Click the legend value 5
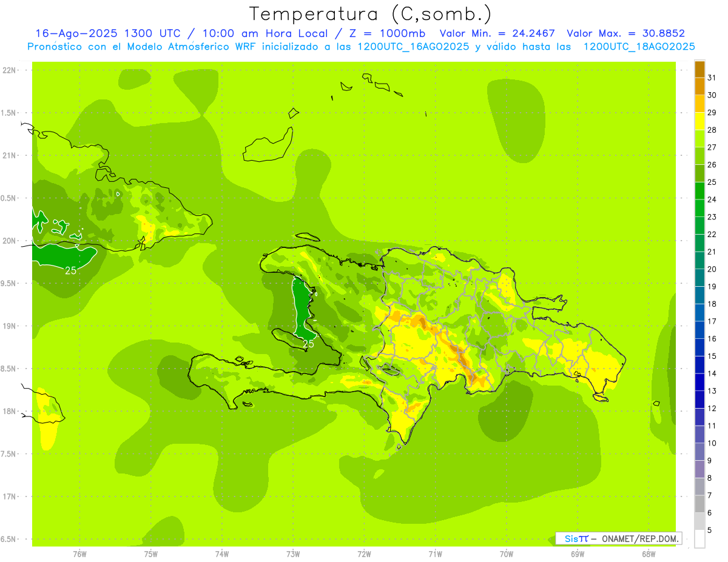Screen dimensions: 728x562 [x=710, y=530]
